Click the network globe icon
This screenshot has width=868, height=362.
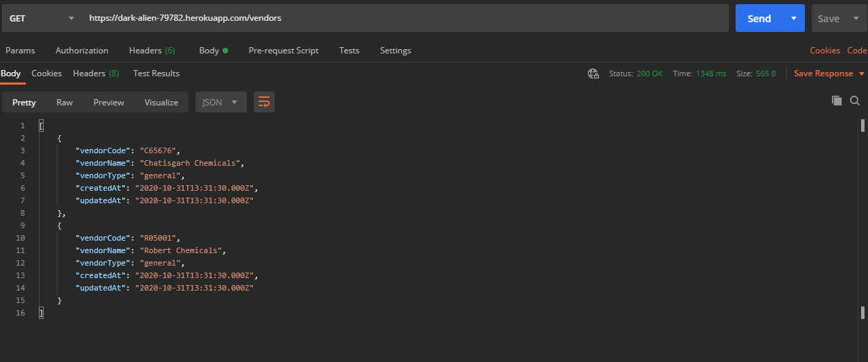coord(593,74)
